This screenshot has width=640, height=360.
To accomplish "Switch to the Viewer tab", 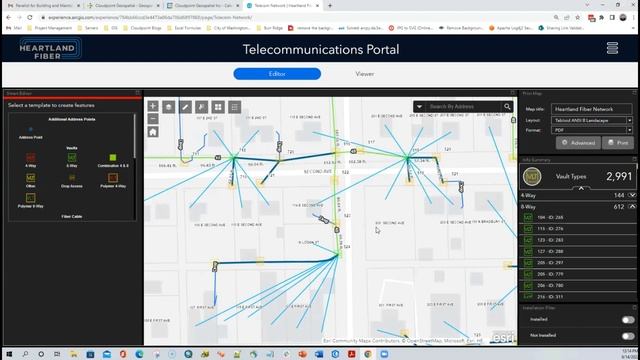I will click(x=364, y=74).
